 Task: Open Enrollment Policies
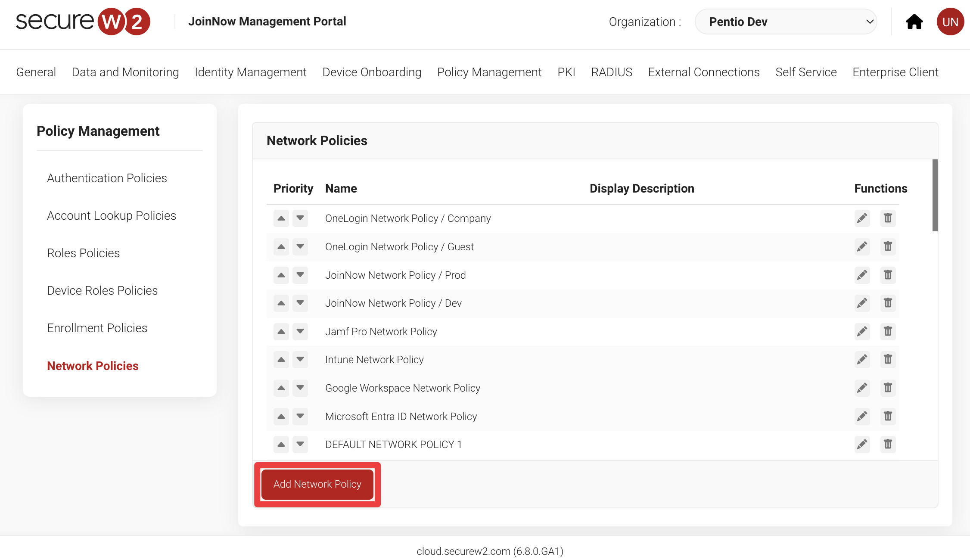point(97,328)
